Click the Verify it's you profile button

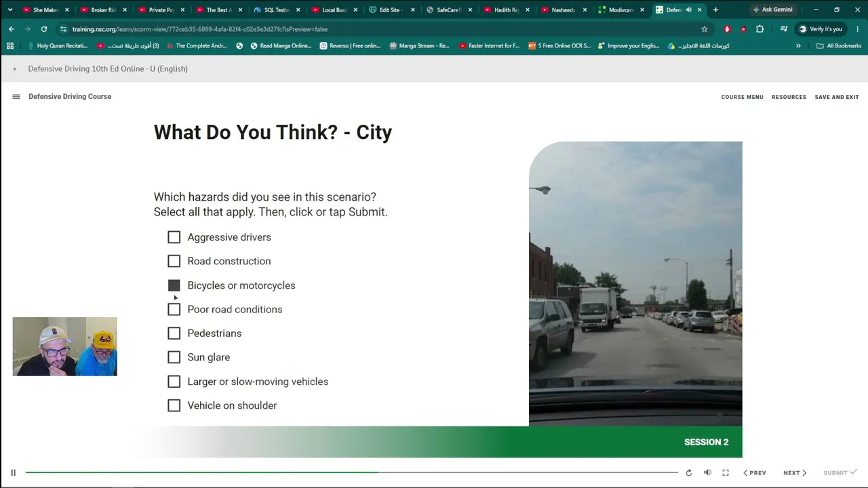click(821, 29)
